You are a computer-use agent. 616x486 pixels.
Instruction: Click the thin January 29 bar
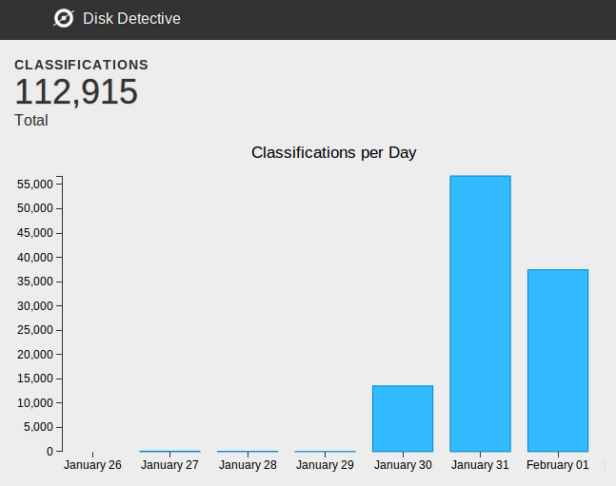tap(325, 451)
